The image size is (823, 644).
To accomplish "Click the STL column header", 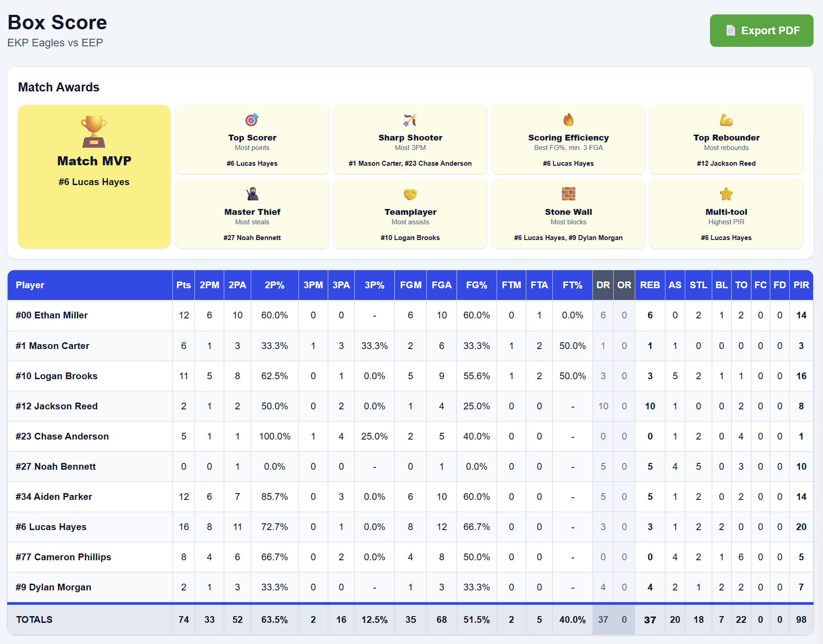I will coord(698,285).
